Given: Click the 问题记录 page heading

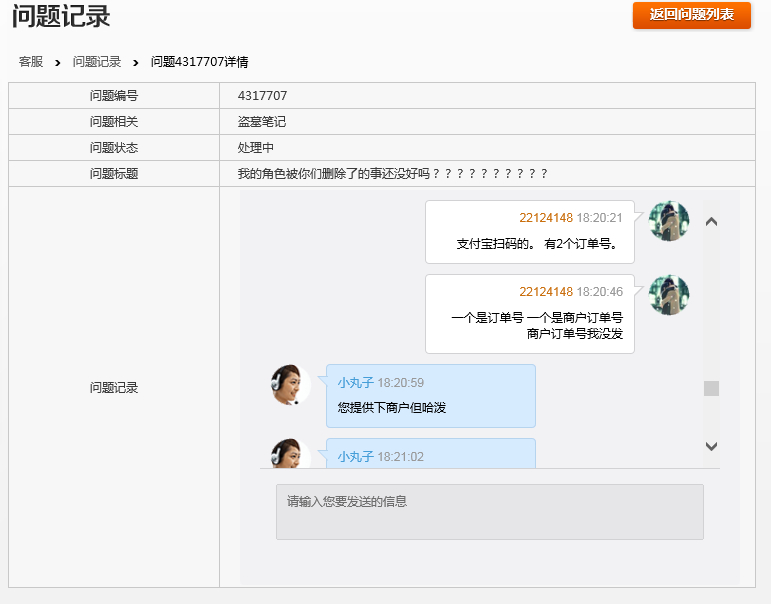Looking at the screenshot, I should point(61,16).
